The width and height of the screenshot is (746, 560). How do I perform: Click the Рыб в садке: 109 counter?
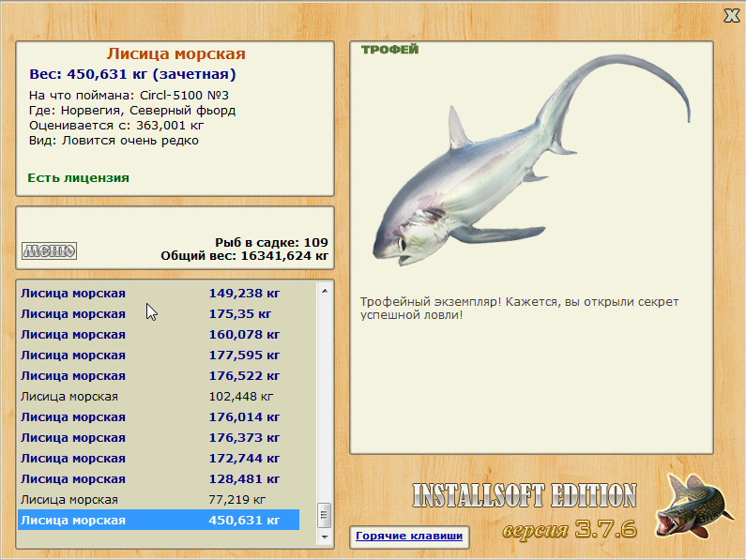click(x=271, y=243)
